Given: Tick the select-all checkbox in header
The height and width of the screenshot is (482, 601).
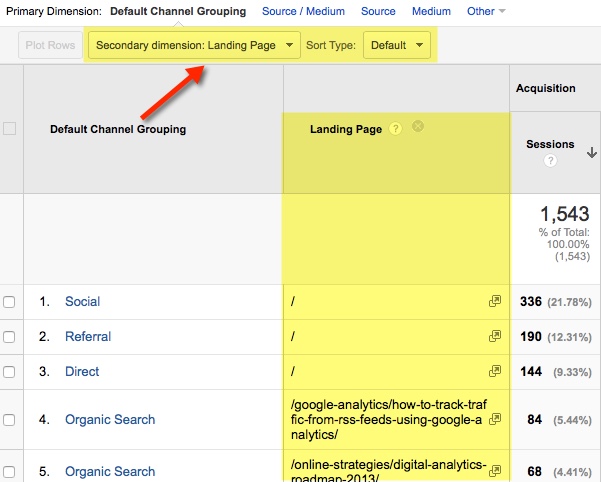Looking at the screenshot, I should click(x=10, y=128).
